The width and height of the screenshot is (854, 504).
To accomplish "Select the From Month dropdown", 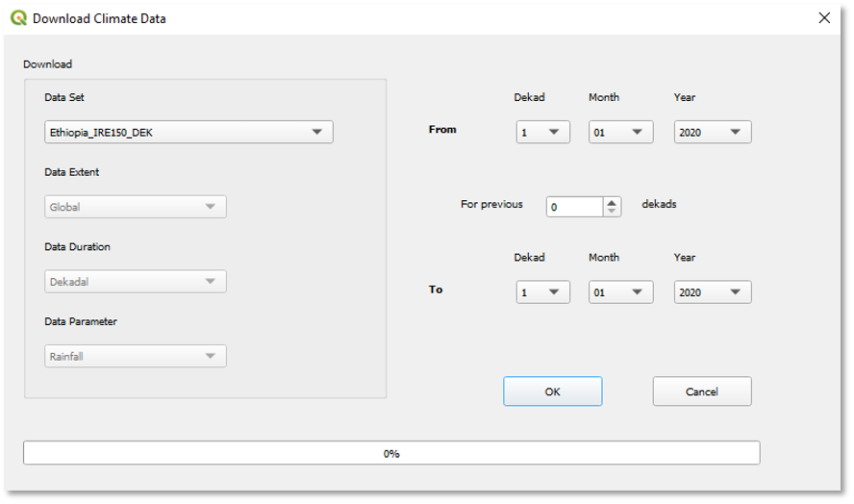I will click(x=620, y=133).
